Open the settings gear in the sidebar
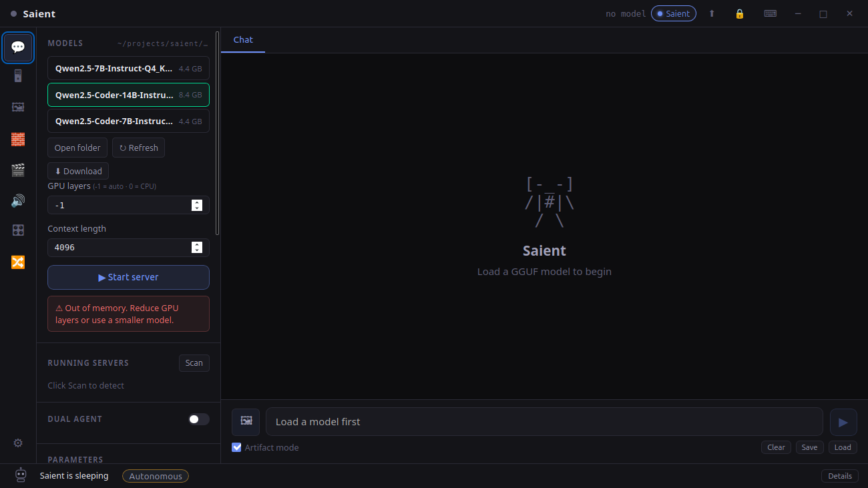This screenshot has width=868, height=488. (x=18, y=443)
